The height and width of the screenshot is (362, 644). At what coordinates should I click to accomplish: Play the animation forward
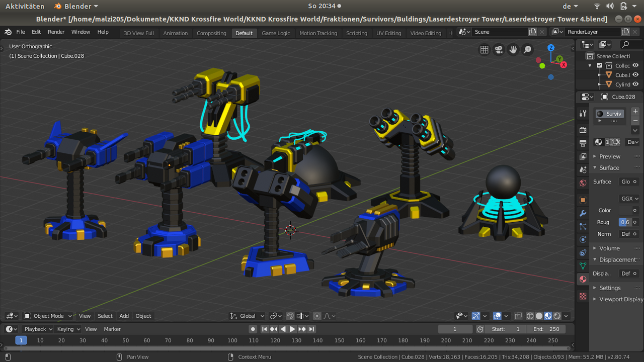292,329
